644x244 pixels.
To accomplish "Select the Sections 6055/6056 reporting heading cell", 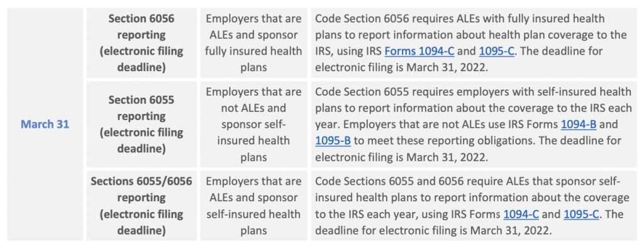I will (x=142, y=206).
